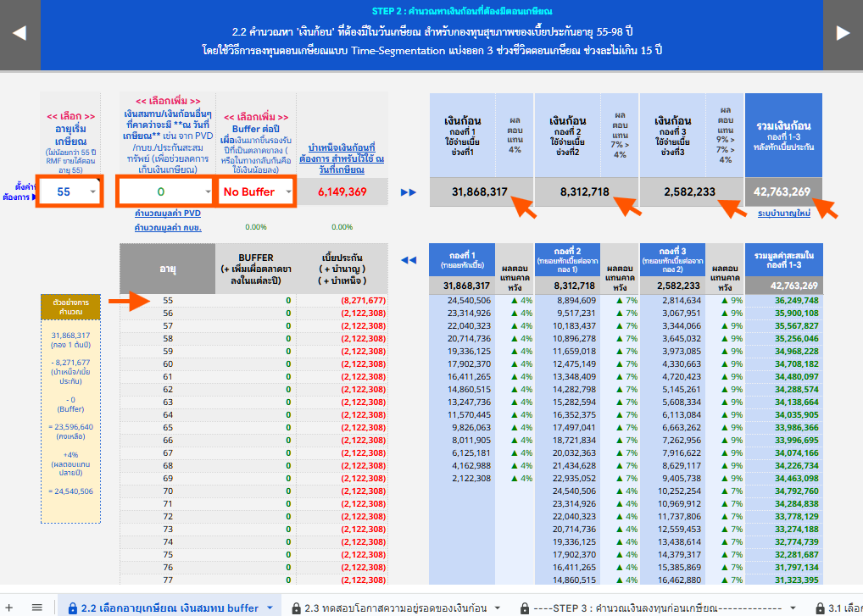
Task: Click the ระบบำนาญใหม่ link
Action: (784, 214)
